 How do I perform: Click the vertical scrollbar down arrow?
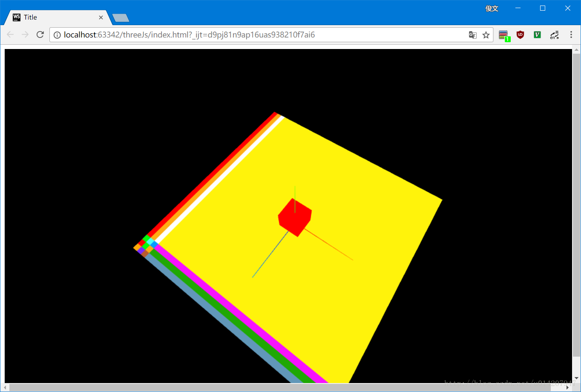tap(576, 378)
